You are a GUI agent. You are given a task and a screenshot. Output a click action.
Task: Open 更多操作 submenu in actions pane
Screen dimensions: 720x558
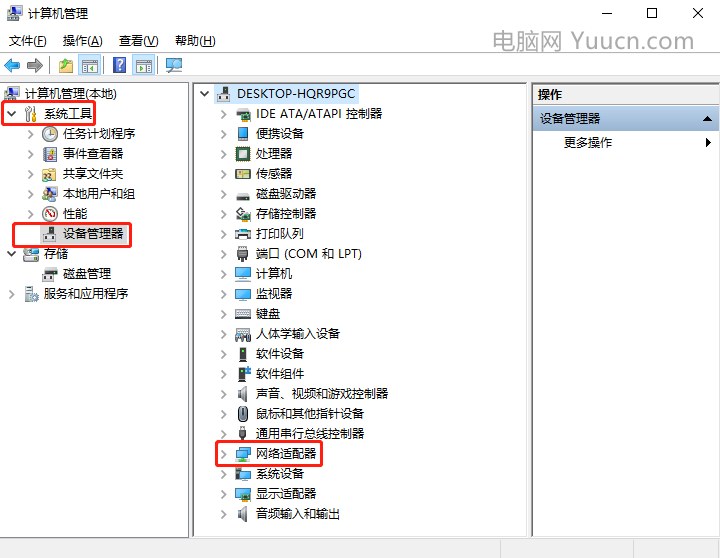[636, 143]
